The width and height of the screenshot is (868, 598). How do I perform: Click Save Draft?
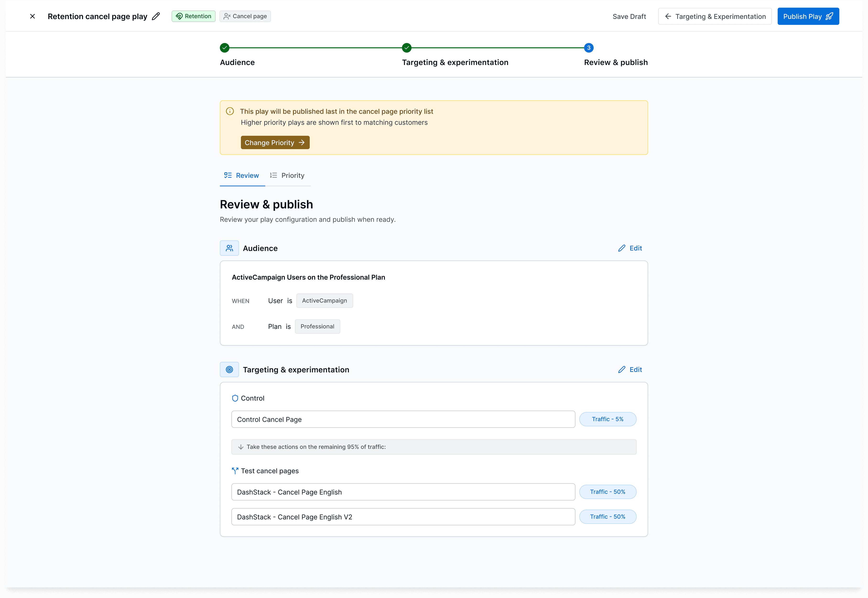click(x=629, y=16)
